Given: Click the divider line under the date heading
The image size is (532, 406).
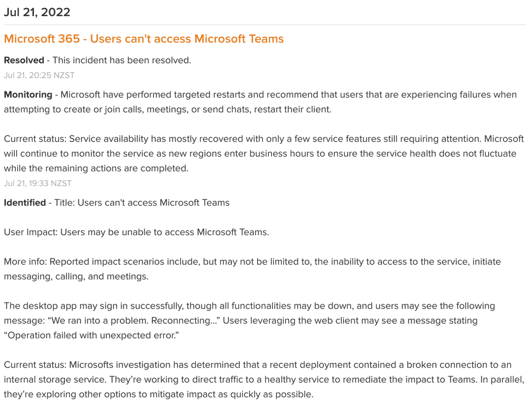Looking at the screenshot, I should [x=265, y=25].
